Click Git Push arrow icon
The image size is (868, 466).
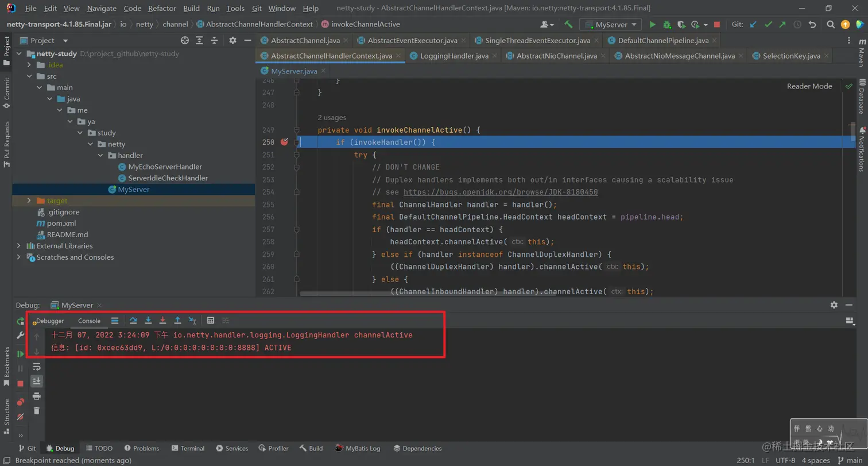(782, 25)
